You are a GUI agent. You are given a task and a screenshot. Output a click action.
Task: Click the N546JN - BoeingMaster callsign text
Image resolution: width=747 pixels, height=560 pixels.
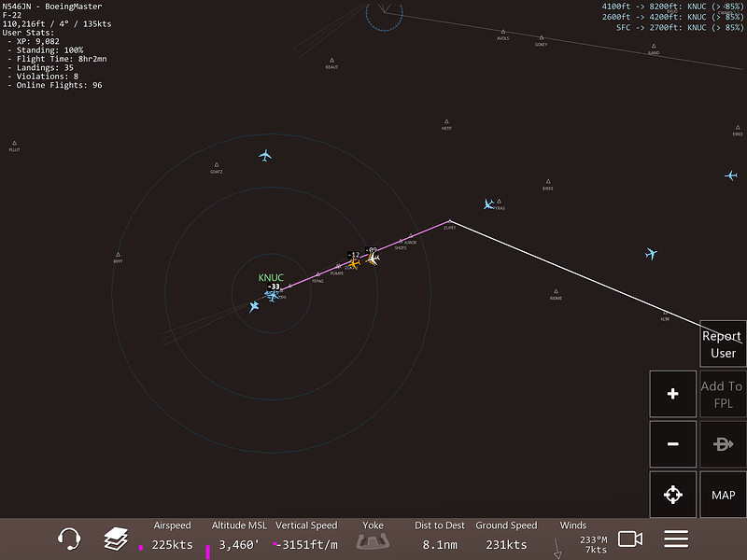(52, 7)
